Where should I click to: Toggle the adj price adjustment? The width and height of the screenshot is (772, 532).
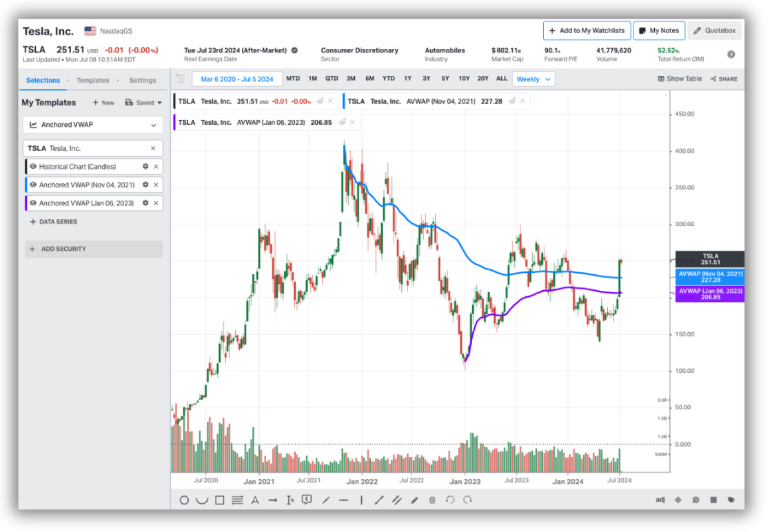coord(660,500)
